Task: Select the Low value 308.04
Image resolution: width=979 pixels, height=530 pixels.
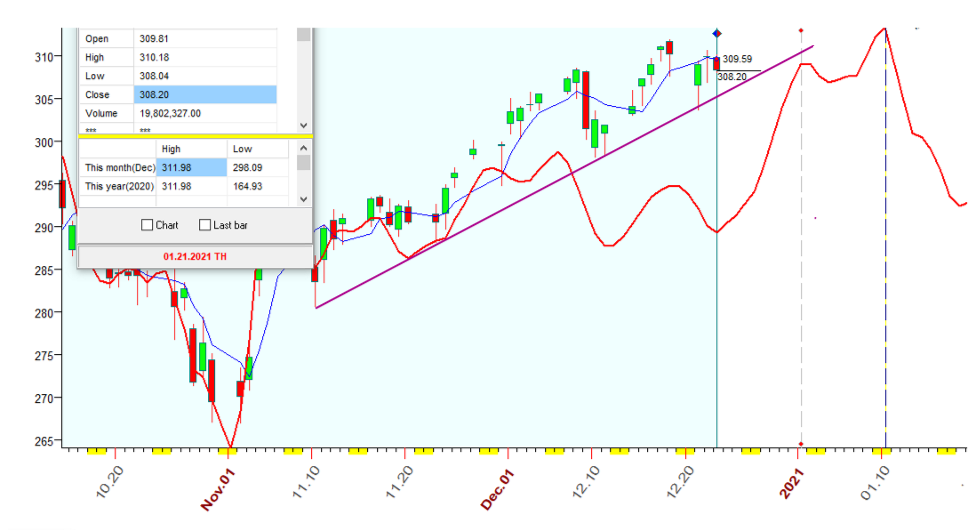Action: [205, 76]
